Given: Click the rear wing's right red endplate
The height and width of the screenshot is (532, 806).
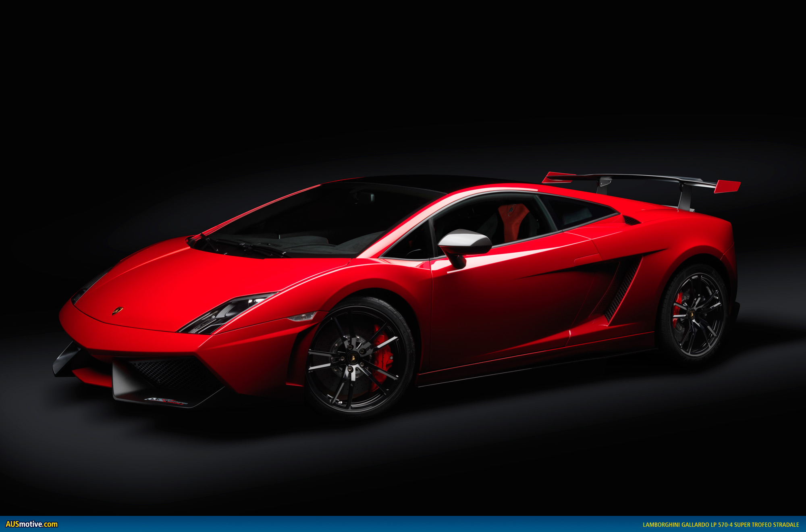Looking at the screenshot, I should [x=727, y=186].
